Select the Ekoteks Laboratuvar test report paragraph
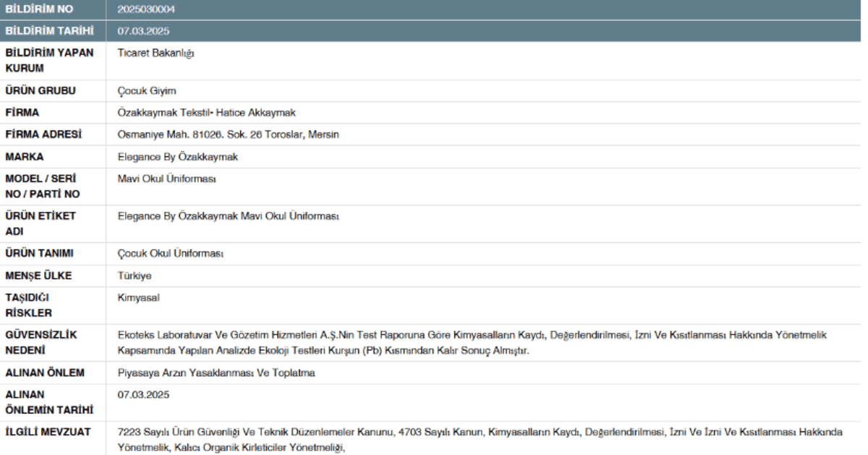Image resolution: width=868 pixels, height=455 pixels. point(472,343)
